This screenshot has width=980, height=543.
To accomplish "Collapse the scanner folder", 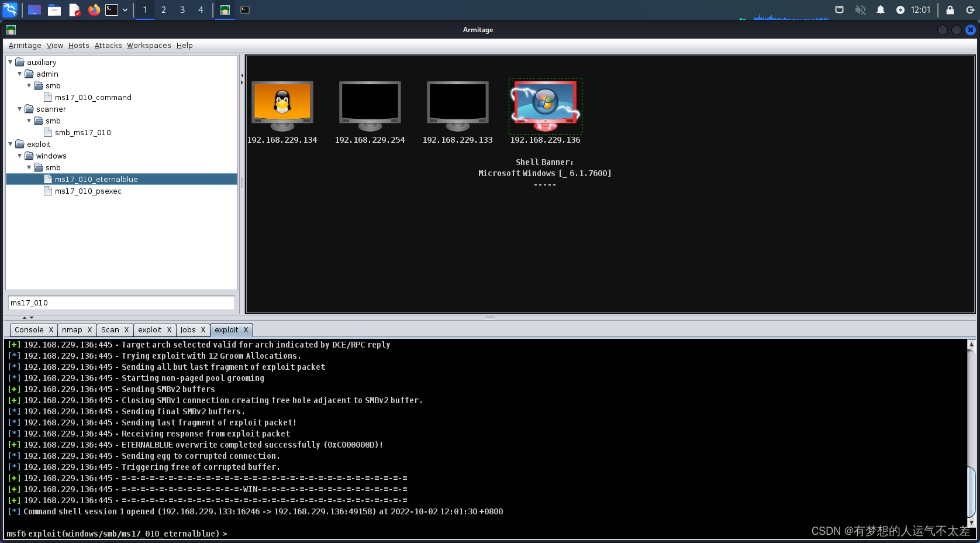I will click(x=19, y=109).
